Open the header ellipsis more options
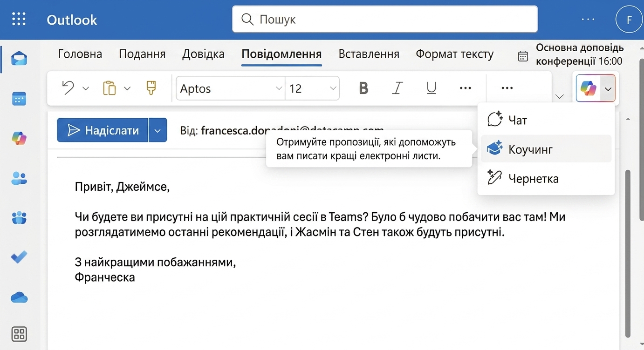The width and height of the screenshot is (644, 350). 588,20
